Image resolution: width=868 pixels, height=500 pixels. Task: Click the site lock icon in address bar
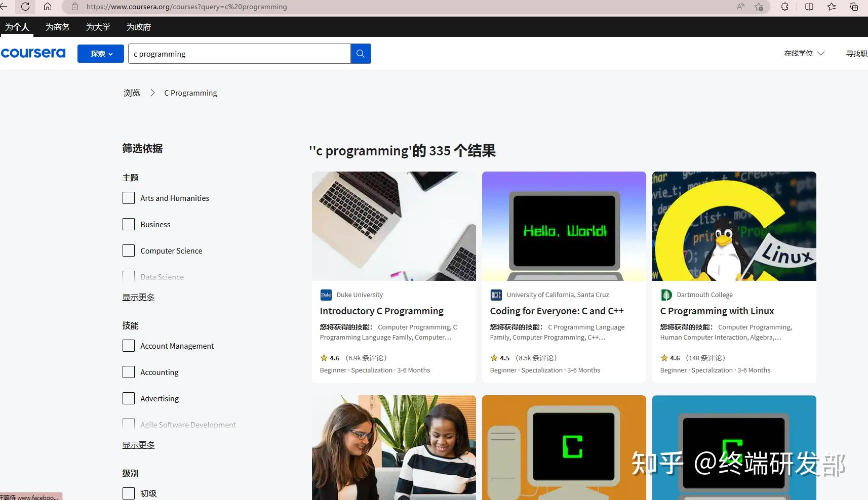click(x=75, y=7)
